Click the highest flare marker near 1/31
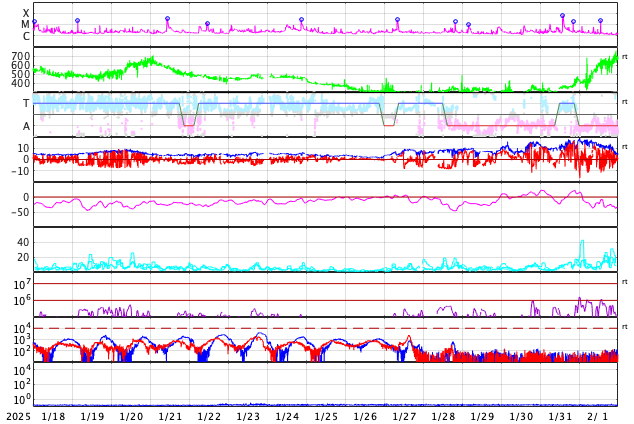 pos(562,16)
